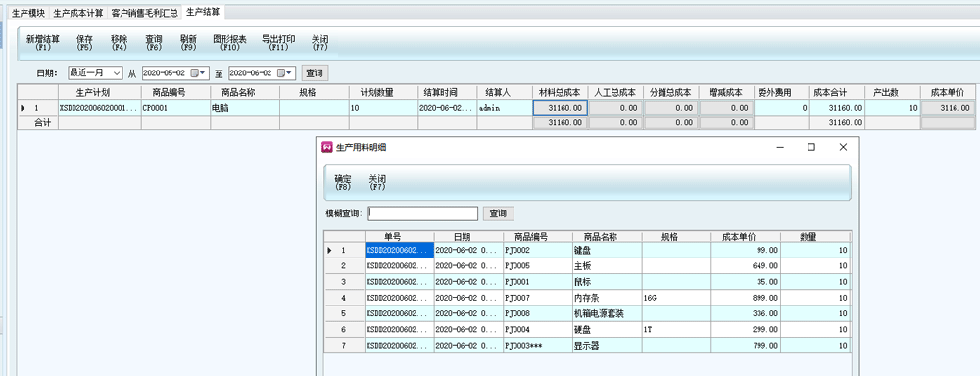
Task: Click 确定 (F8) in 生产用料明细 dialog
Action: point(342,182)
